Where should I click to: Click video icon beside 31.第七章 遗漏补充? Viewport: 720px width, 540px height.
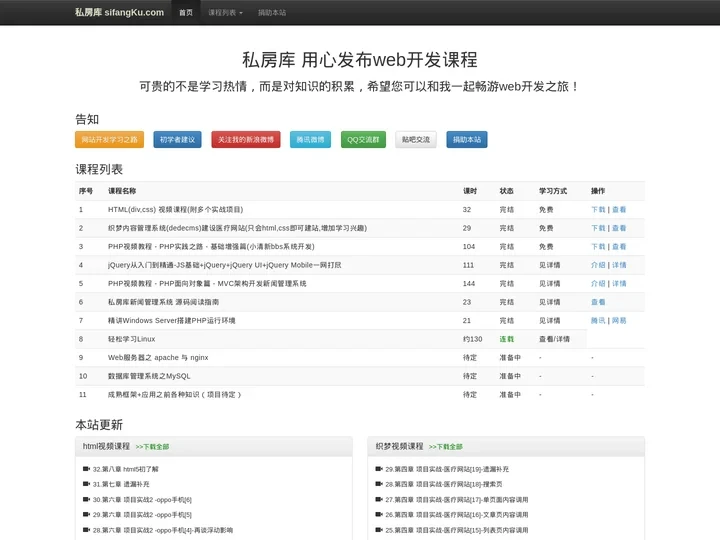86,484
